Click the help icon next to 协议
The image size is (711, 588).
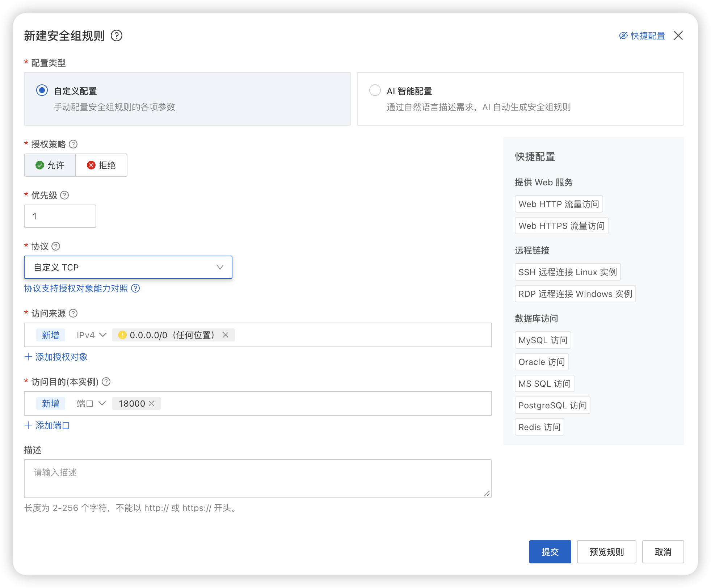(56, 247)
